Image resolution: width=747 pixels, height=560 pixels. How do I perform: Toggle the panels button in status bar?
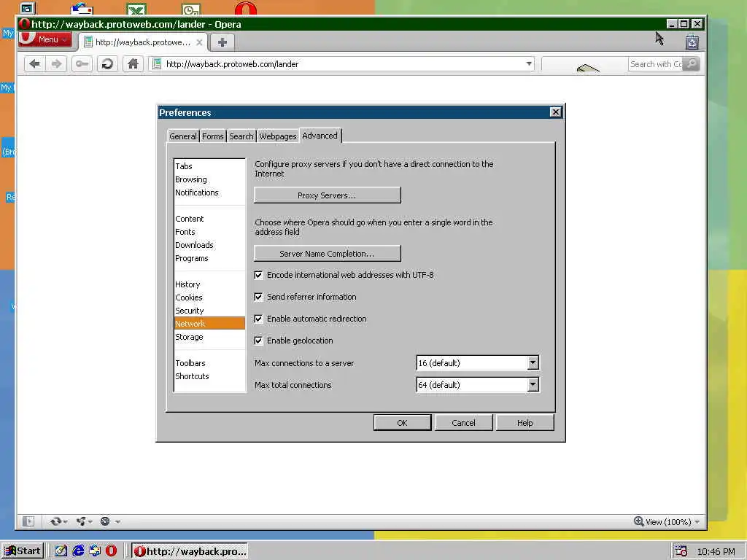tap(28, 521)
